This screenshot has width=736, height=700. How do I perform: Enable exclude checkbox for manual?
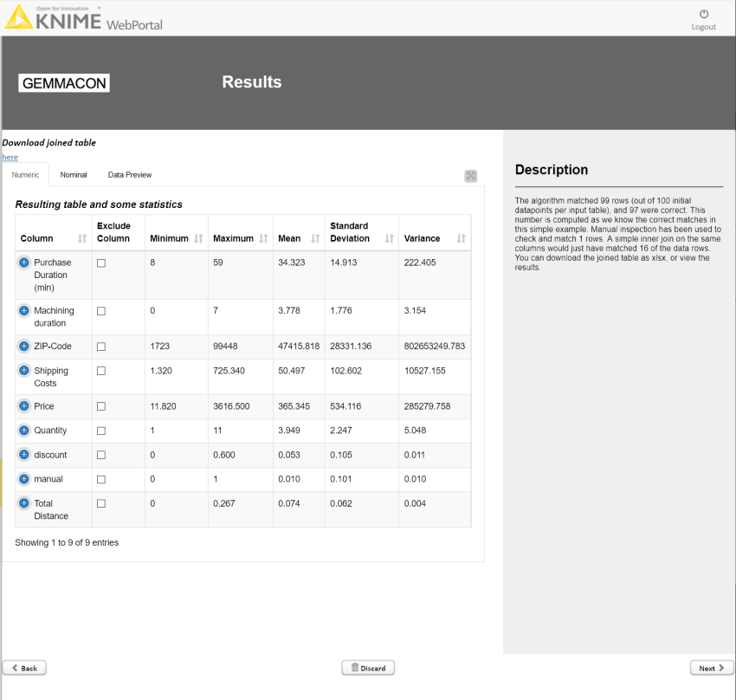pyautogui.click(x=101, y=479)
